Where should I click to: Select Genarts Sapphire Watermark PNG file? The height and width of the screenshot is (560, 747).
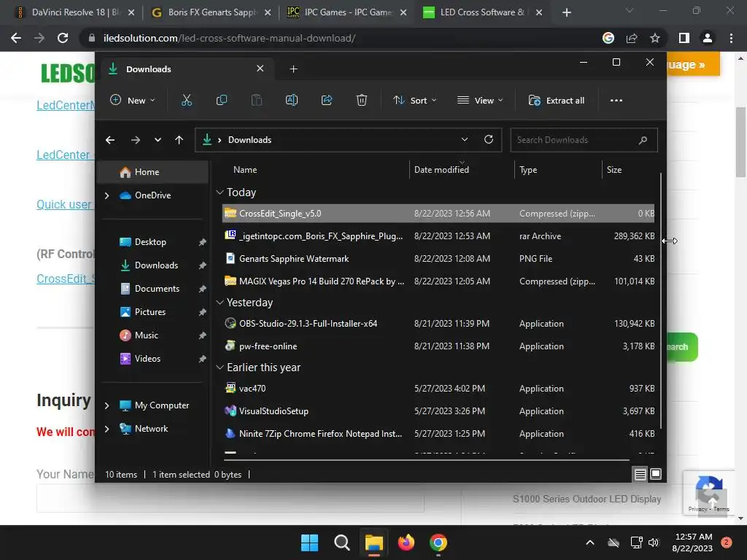click(438, 259)
